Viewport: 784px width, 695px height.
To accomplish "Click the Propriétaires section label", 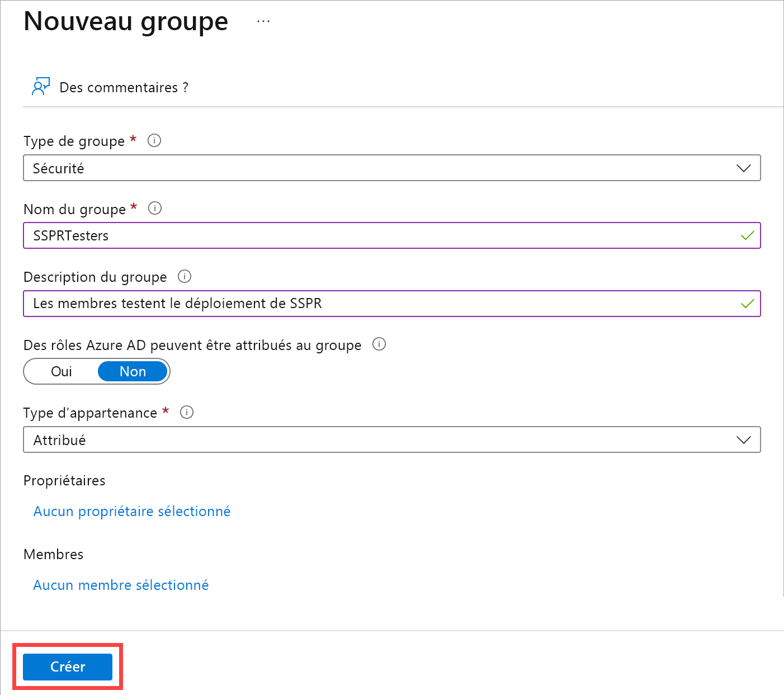I will point(64,481).
